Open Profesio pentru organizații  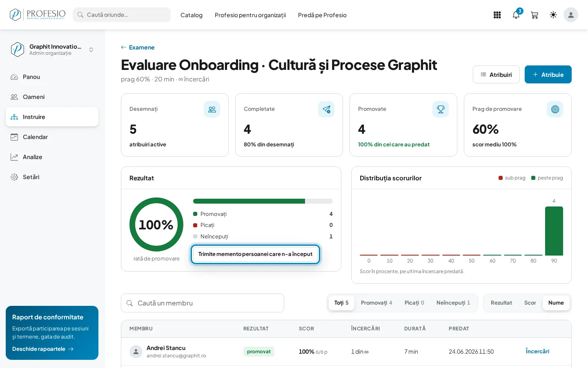pos(250,15)
